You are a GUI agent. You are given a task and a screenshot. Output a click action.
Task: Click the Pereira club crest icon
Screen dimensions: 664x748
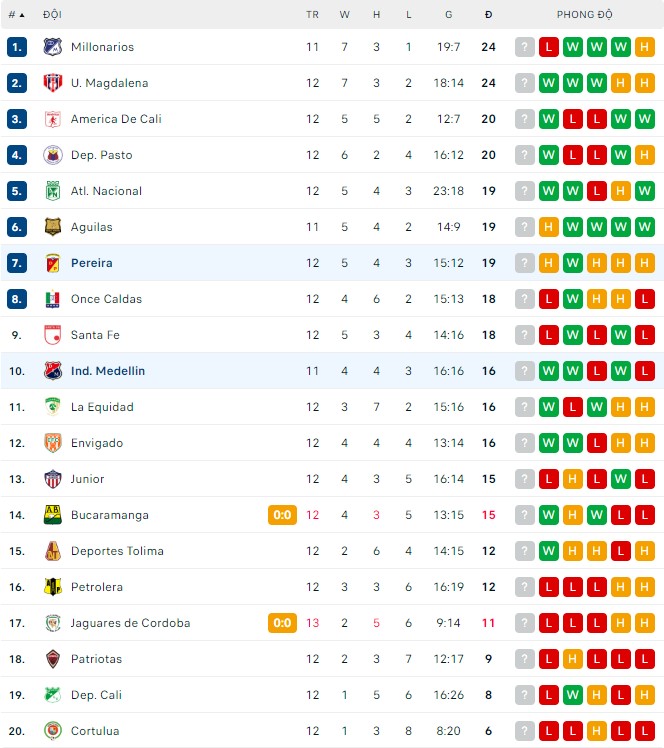(52, 263)
